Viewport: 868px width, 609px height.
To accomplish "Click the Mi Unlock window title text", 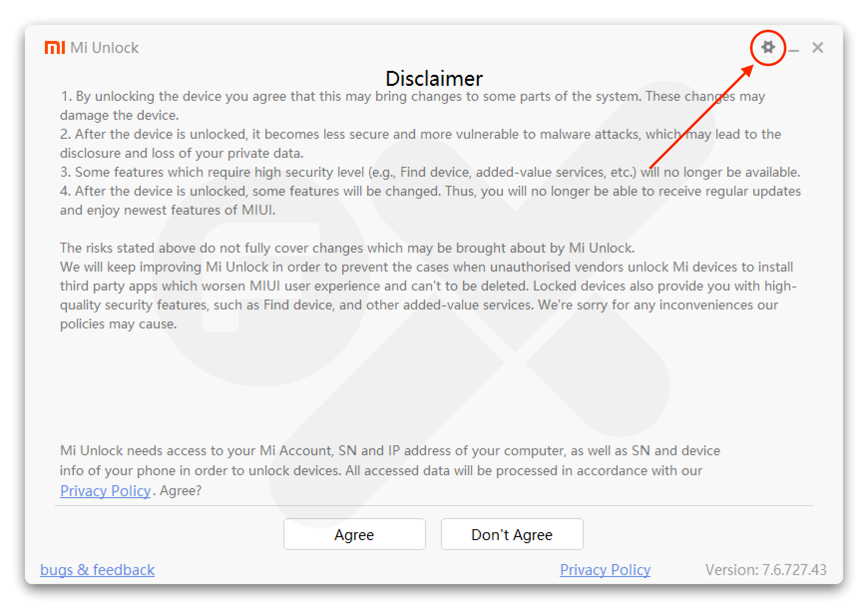I will (x=104, y=47).
